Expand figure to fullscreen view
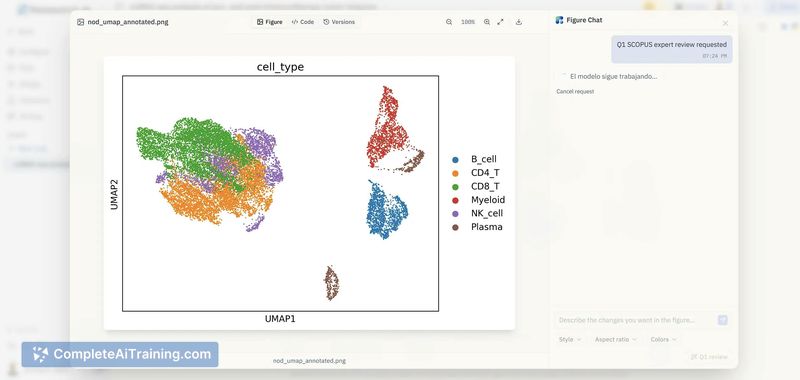 501,22
